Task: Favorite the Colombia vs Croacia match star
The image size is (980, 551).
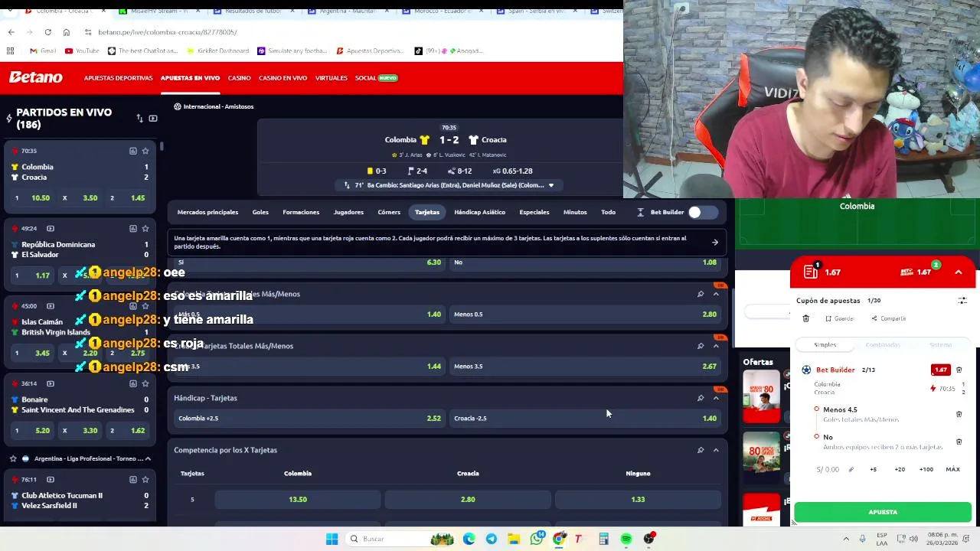Action: click(x=145, y=151)
